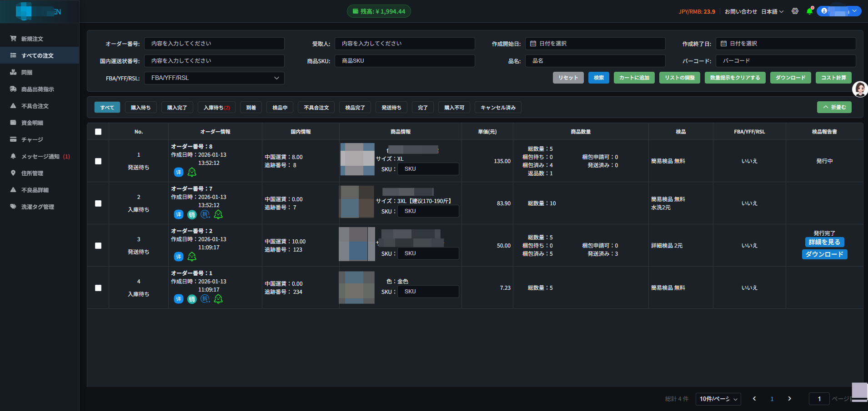Go to next page arrow in pagination
Viewport: 868px width, 411px height.
click(x=789, y=399)
